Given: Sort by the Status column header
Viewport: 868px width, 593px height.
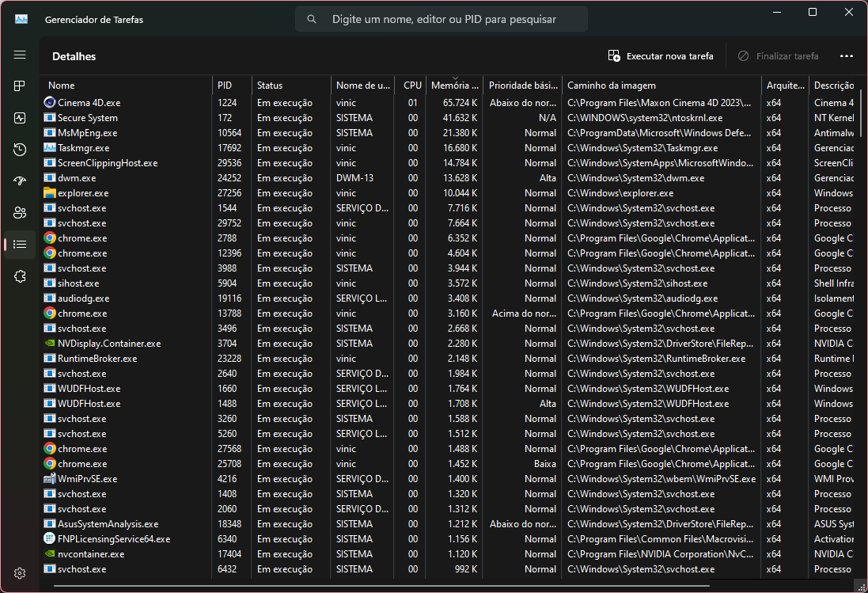Looking at the screenshot, I should coord(292,86).
